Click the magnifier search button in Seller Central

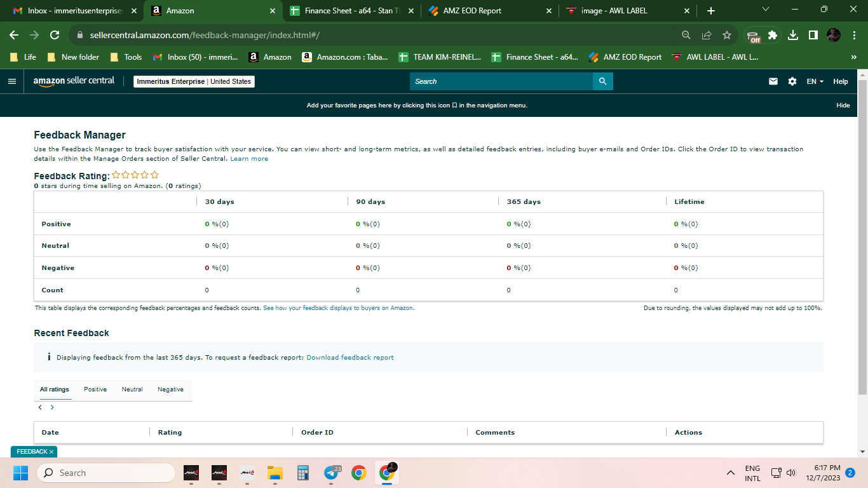pos(602,81)
